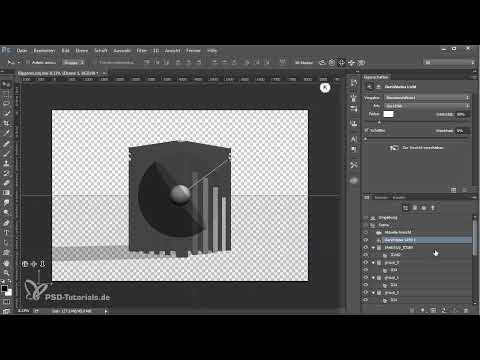Click the Weichheit value field

click(462, 131)
